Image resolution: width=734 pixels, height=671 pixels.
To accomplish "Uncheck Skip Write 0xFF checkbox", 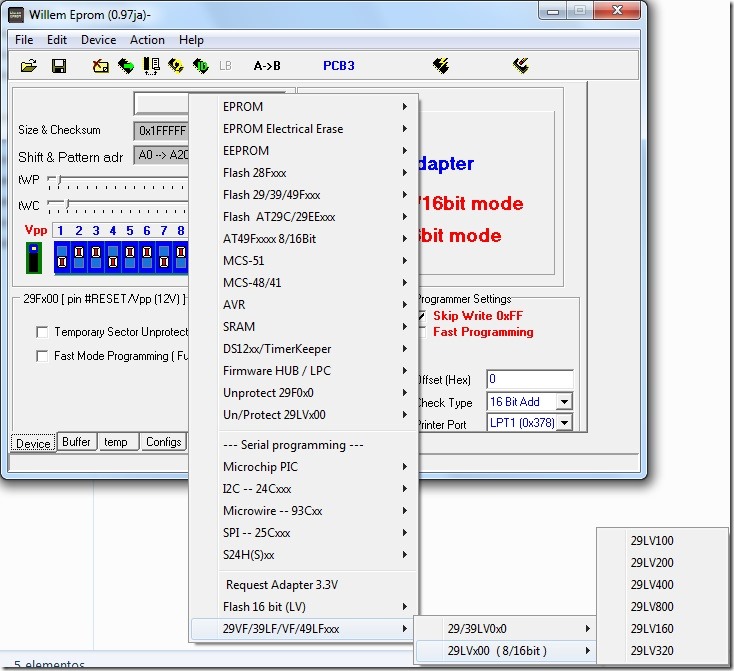I will (422, 316).
